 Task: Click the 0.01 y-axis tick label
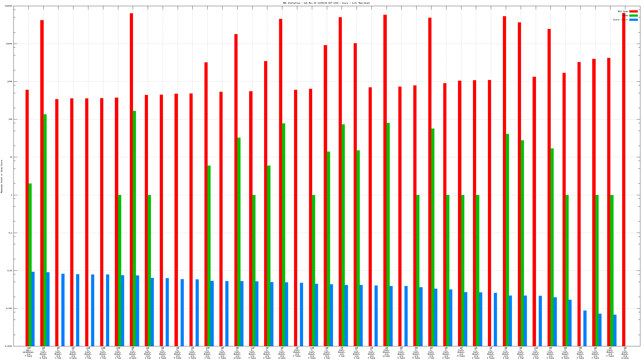pyautogui.click(x=10, y=271)
